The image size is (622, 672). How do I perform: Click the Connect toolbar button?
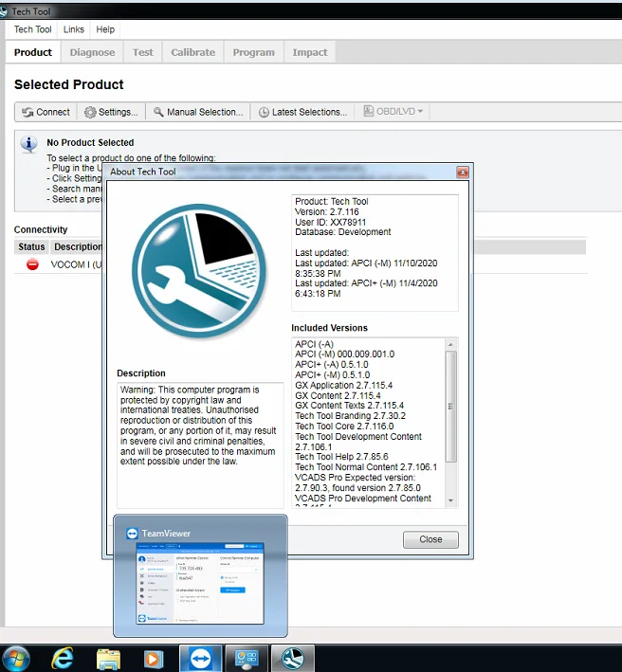point(46,112)
